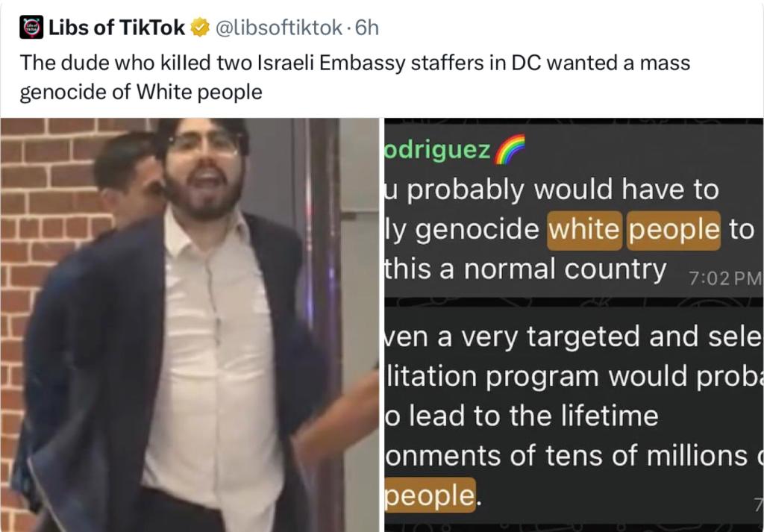Click the tweet text body
Screen dimensions: 764x532
coord(354,78)
